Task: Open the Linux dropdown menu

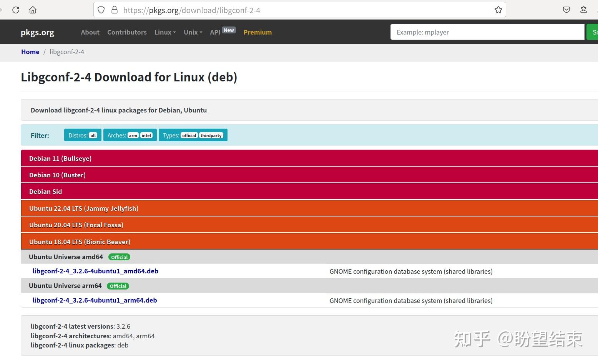Action: [x=165, y=32]
